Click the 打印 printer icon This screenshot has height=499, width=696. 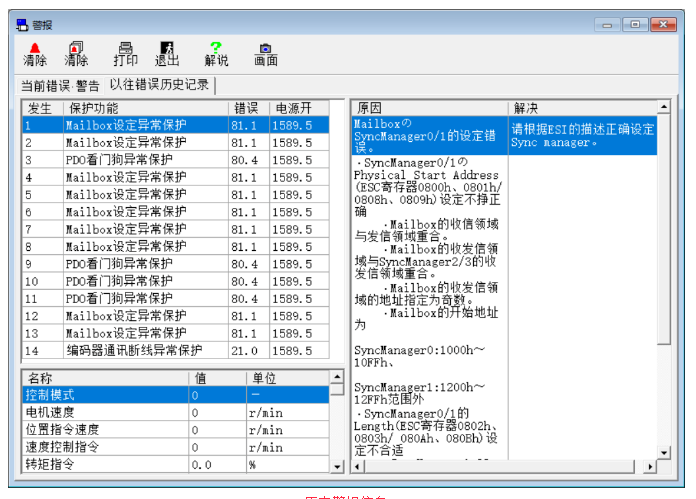point(126,54)
